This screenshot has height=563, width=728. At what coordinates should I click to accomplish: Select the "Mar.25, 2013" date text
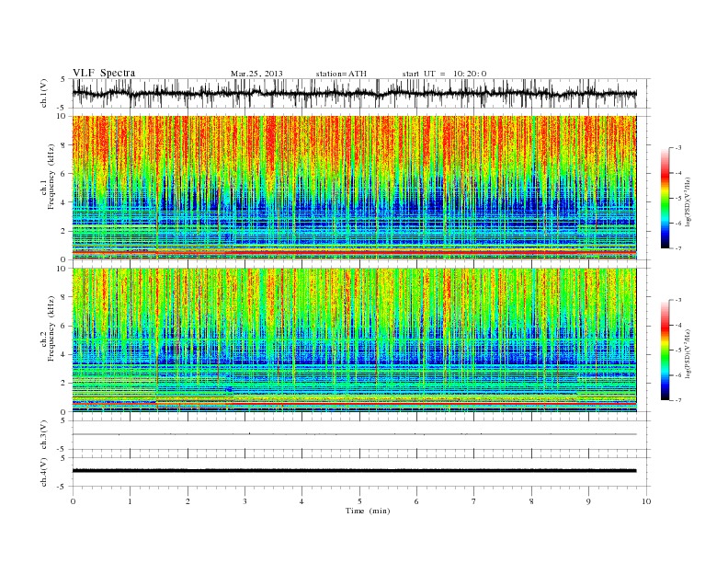pyautogui.click(x=256, y=74)
